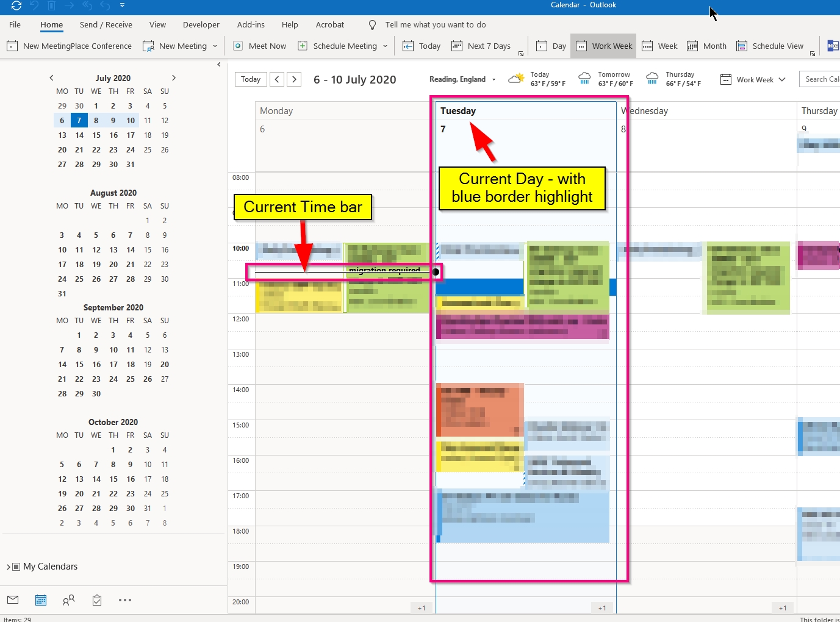Expand the My Calendars group
Viewport: 840px width, 622px height.
[9, 567]
